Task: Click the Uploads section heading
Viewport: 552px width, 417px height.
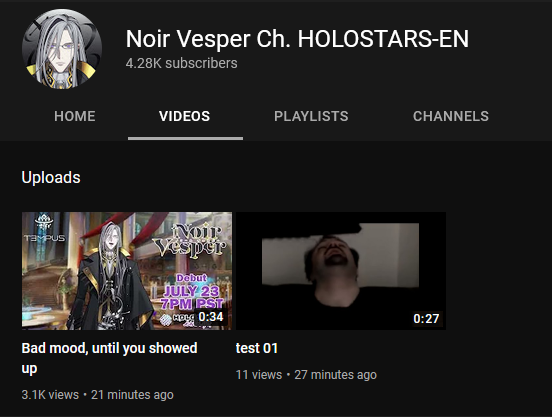Action: (51, 177)
